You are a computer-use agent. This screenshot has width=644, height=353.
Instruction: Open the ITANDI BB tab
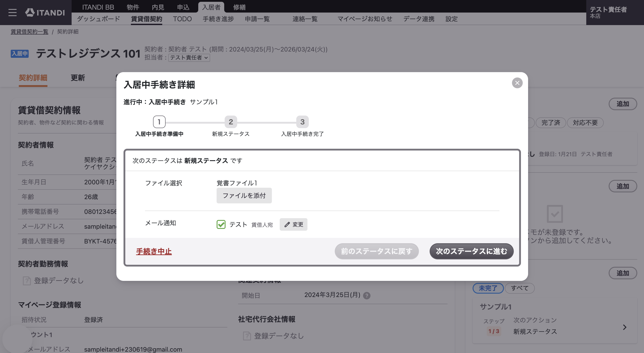pos(98,7)
